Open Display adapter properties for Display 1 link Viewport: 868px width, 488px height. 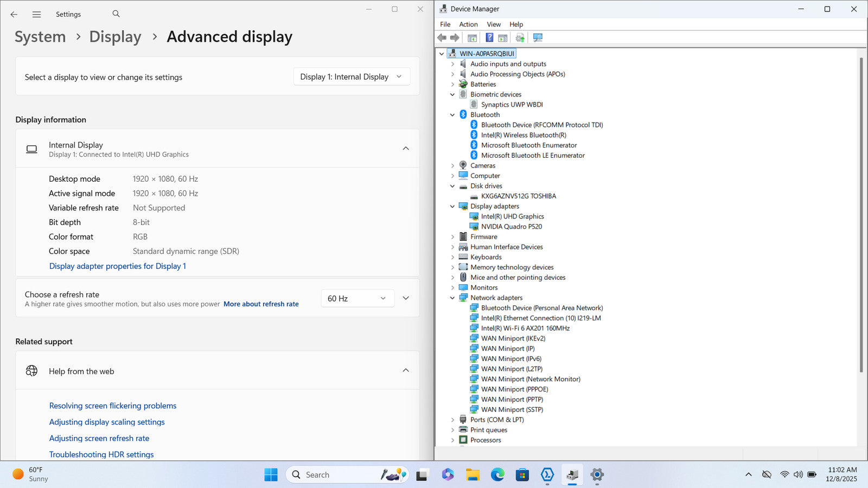tap(117, 266)
